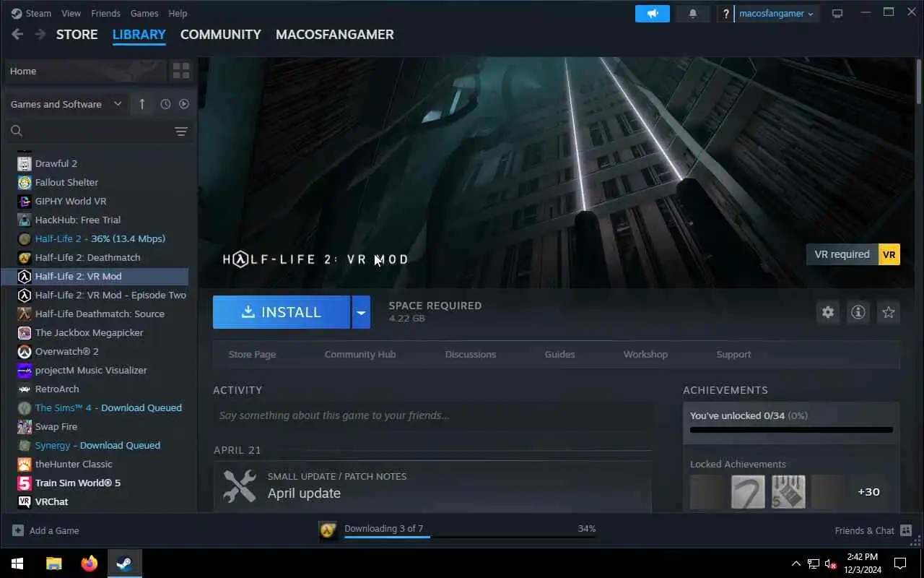
Task: Open the Workshop link
Action: tap(645, 354)
